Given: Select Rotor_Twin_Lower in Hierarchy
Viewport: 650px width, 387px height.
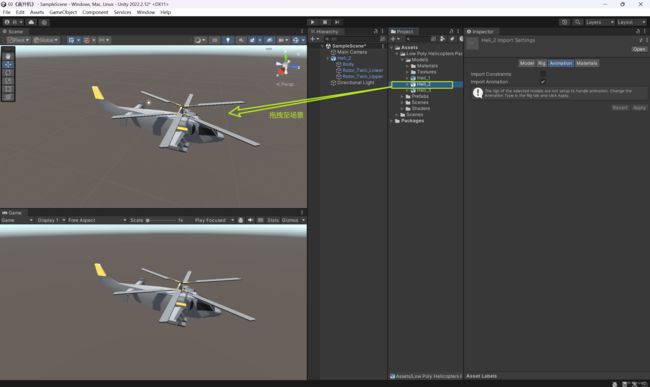Looking at the screenshot, I should point(362,70).
